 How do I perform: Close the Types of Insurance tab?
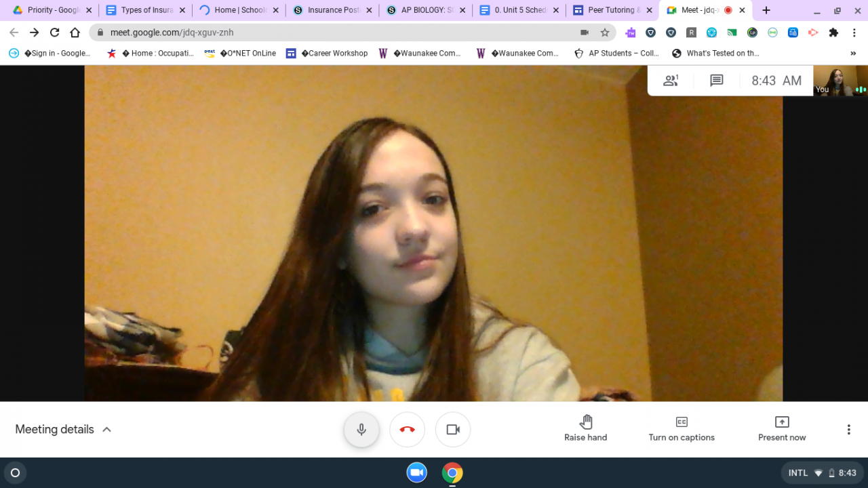pyautogui.click(x=182, y=10)
